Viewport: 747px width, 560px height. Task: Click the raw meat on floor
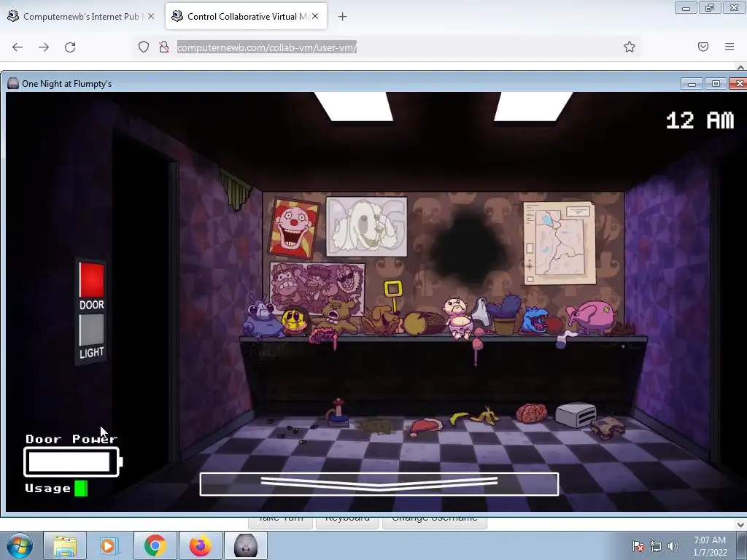point(426,426)
